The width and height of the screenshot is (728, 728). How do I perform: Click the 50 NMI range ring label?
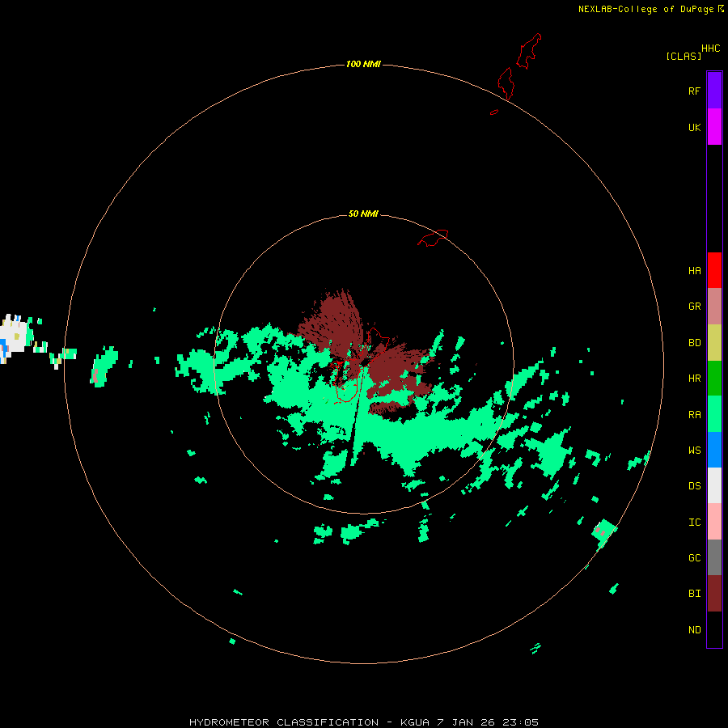click(x=363, y=214)
